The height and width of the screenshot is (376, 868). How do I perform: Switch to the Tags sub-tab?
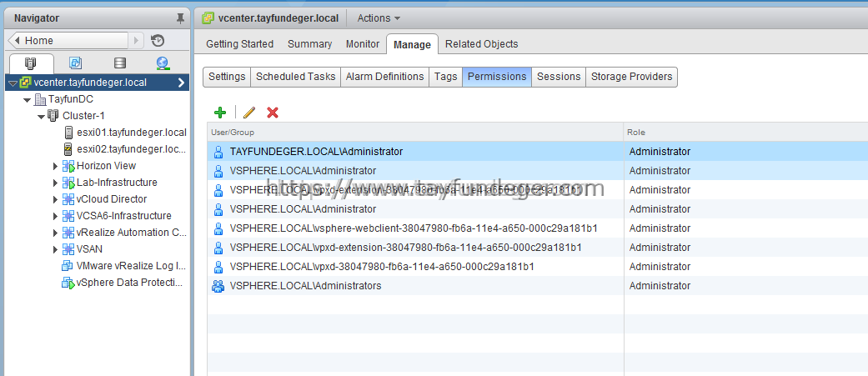click(445, 77)
